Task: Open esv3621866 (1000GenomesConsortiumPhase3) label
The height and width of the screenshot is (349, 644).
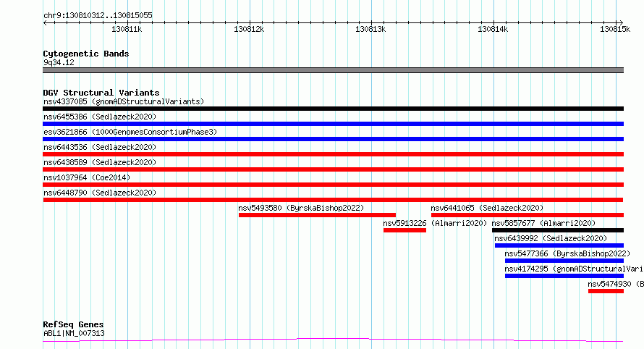Action: tap(130, 132)
